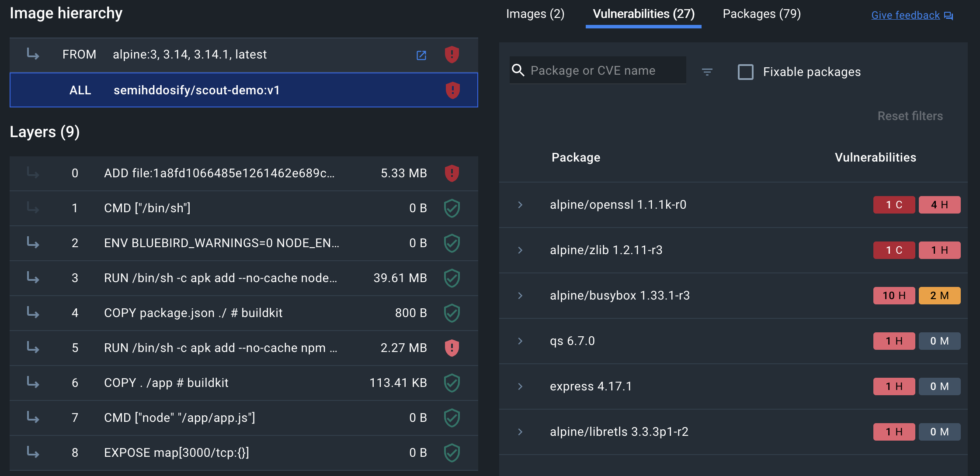This screenshot has height=476, width=980.
Task: Click the red shield on layer 5 RUN npm
Action: coord(452,348)
